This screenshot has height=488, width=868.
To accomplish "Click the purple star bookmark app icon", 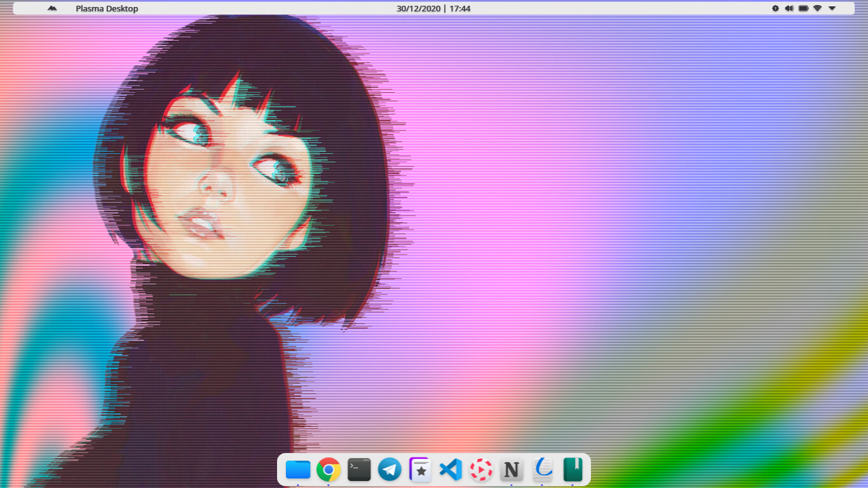I will 420,470.
